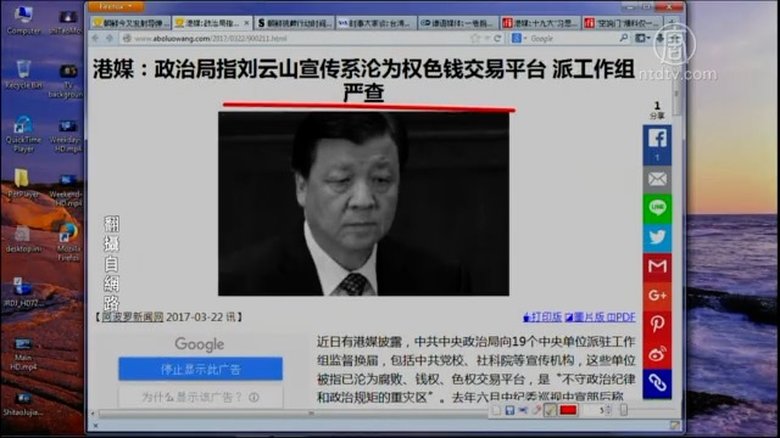
Task: Share to Weibo using sidebar icon
Action: tap(657, 353)
